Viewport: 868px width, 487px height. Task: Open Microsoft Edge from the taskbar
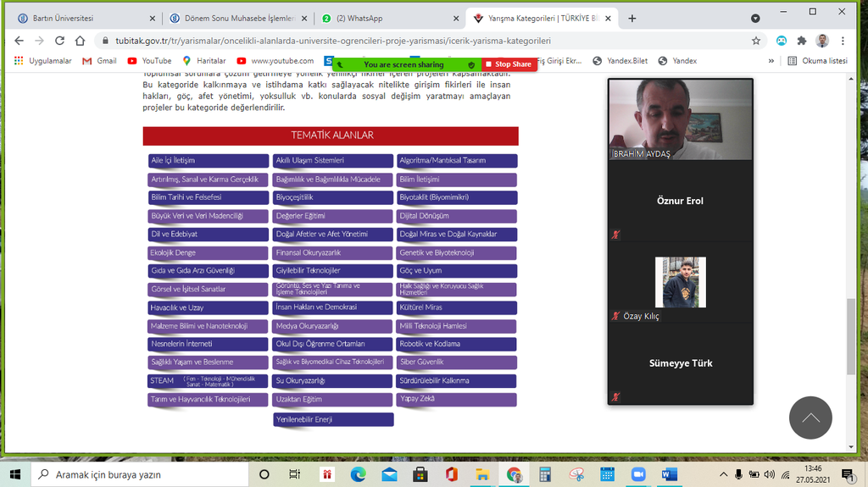[x=358, y=474]
